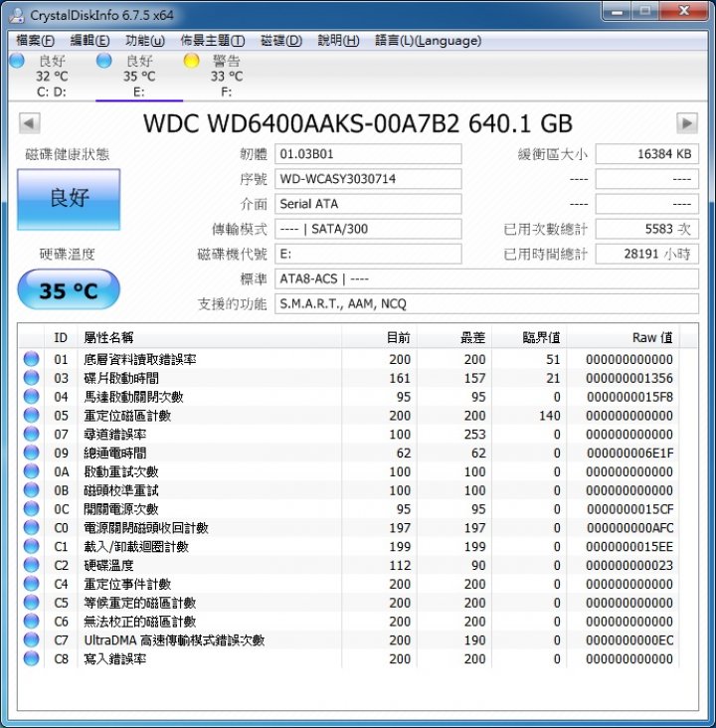
Task: Click the yellow warning status icon for F:
Action: click(x=191, y=61)
